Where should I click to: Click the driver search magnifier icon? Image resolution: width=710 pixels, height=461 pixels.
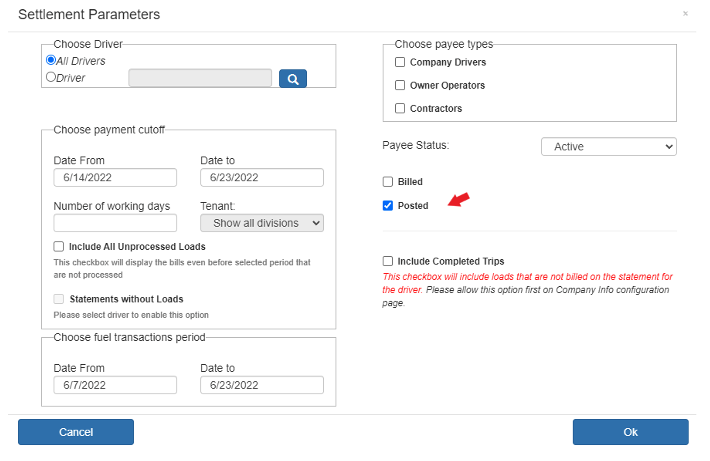click(x=293, y=79)
